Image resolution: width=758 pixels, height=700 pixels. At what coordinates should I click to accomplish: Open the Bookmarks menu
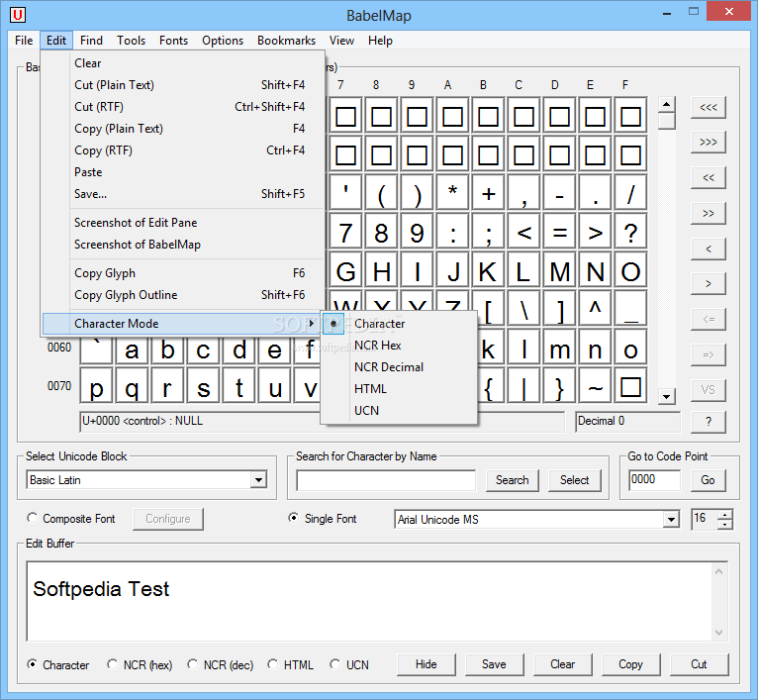pos(286,41)
